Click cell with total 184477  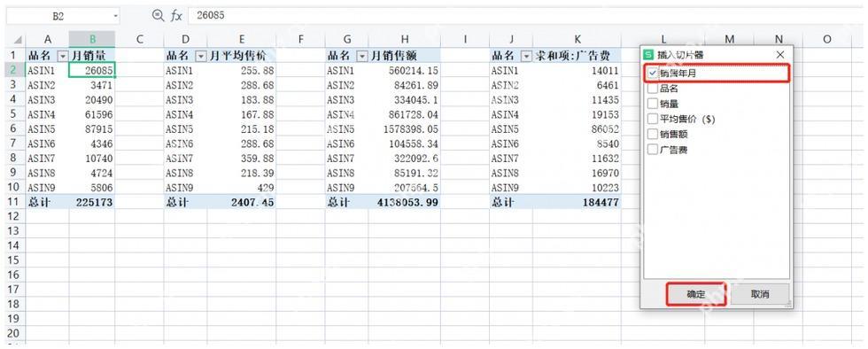[577, 202]
